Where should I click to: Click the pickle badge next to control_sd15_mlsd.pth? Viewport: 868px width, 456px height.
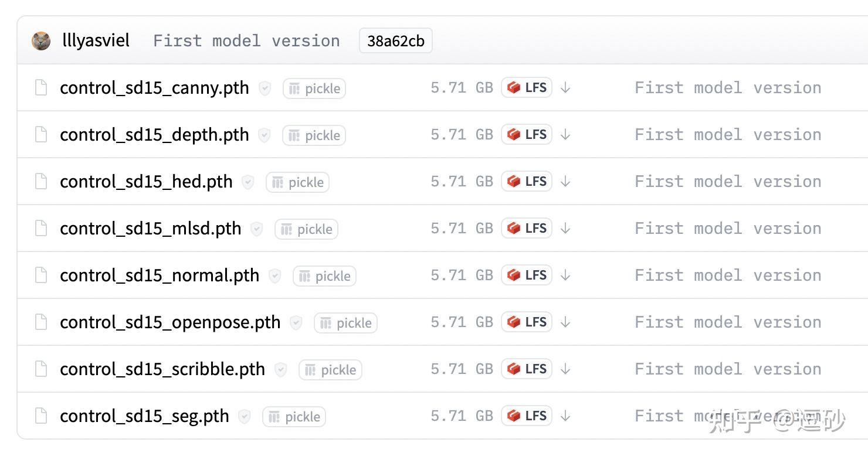tap(307, 229)
